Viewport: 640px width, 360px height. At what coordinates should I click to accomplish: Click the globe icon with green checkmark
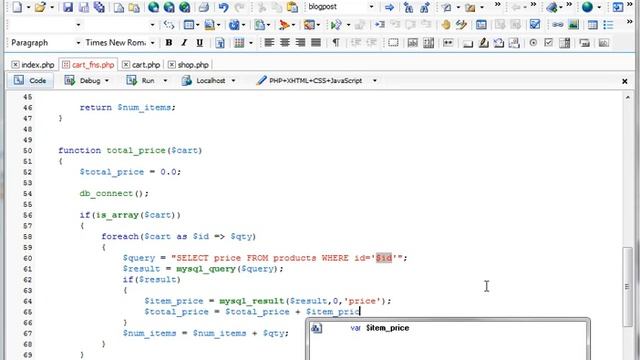184,7
